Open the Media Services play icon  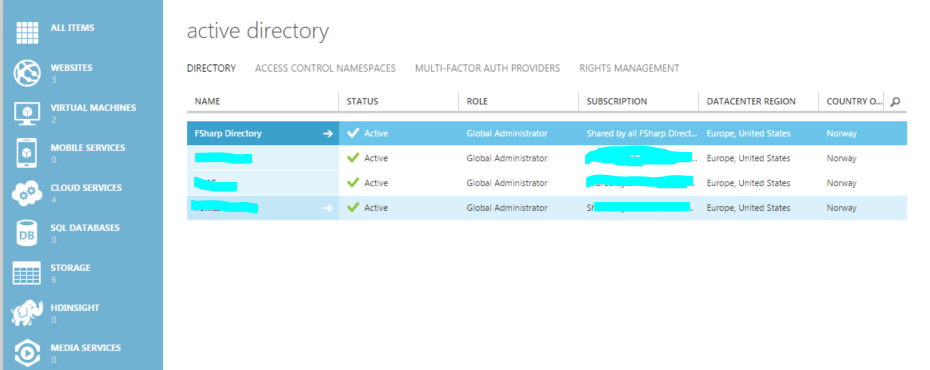[x=27, y=353]
